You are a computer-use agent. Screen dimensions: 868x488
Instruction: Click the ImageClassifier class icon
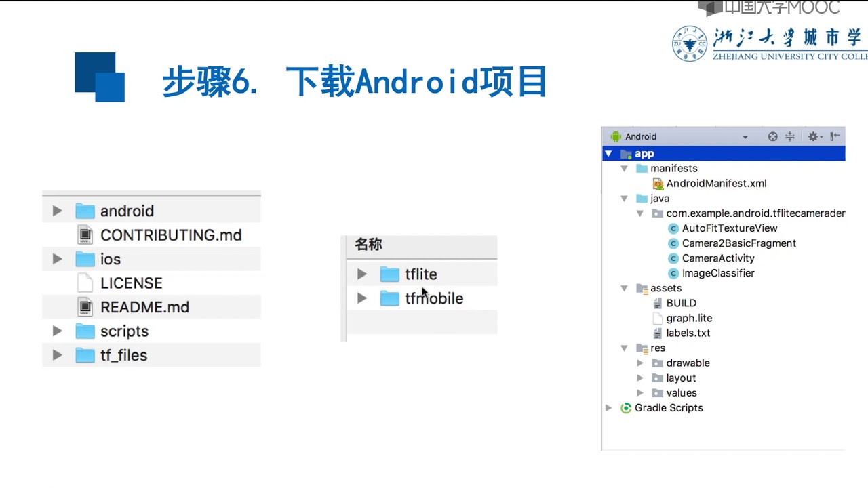[673, 273]
